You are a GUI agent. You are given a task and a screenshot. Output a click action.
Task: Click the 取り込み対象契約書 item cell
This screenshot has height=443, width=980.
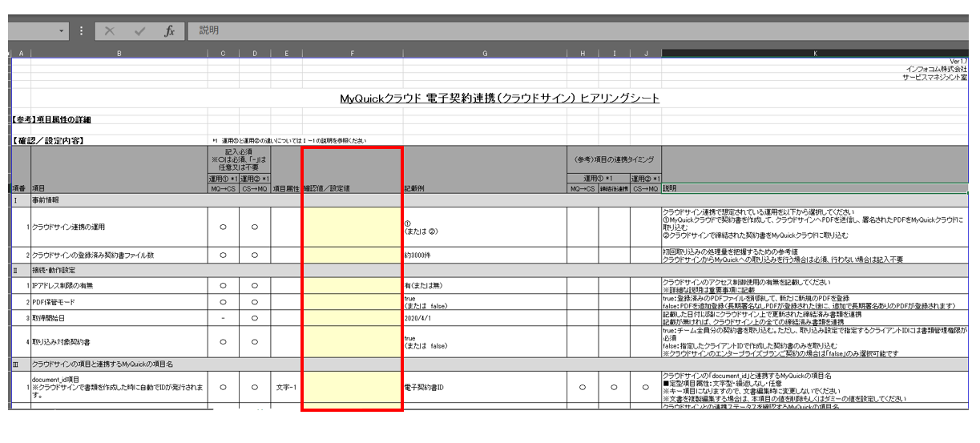(x=119, y=342)
